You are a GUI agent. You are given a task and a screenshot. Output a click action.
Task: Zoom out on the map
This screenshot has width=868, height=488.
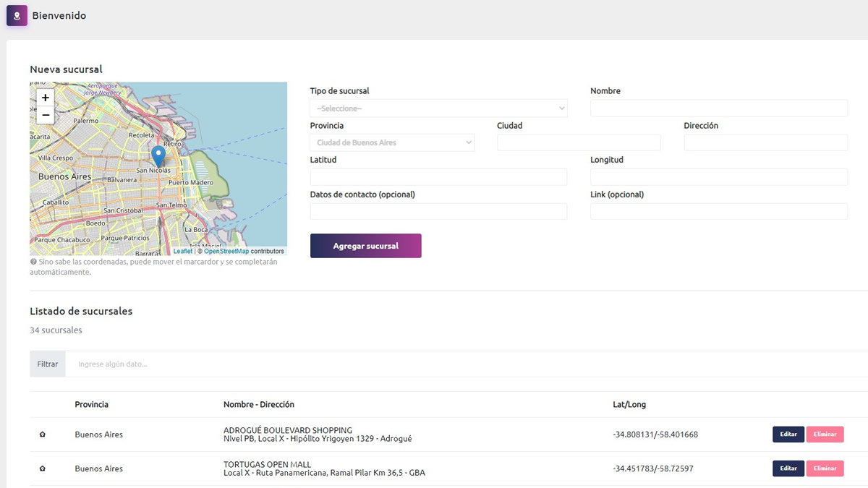tap(46, 115)
